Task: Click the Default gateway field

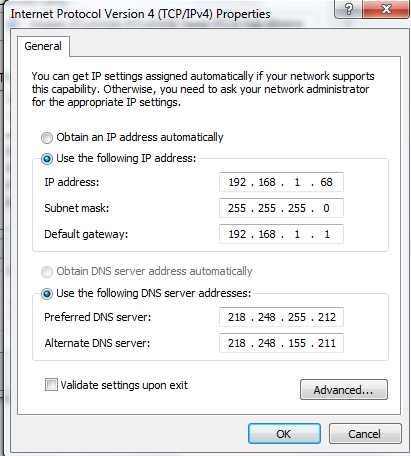Action: [x=281, y=234]
